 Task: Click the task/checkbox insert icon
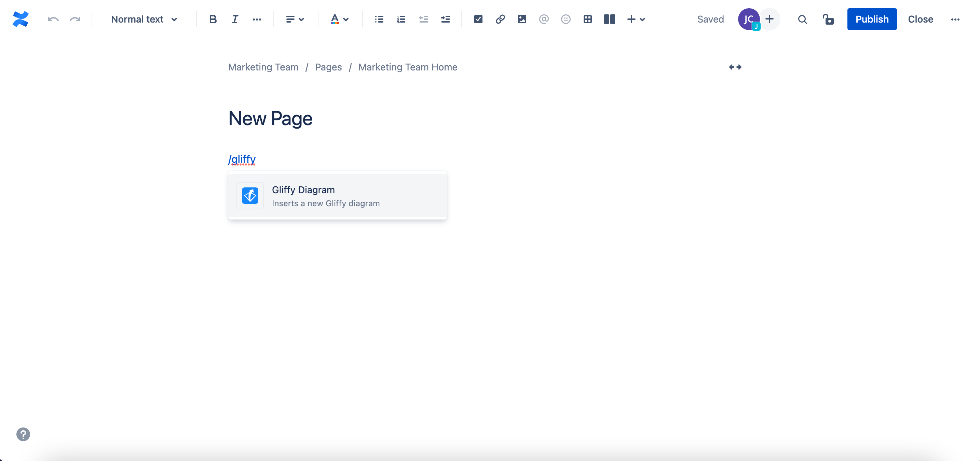[x=477, y=19]
